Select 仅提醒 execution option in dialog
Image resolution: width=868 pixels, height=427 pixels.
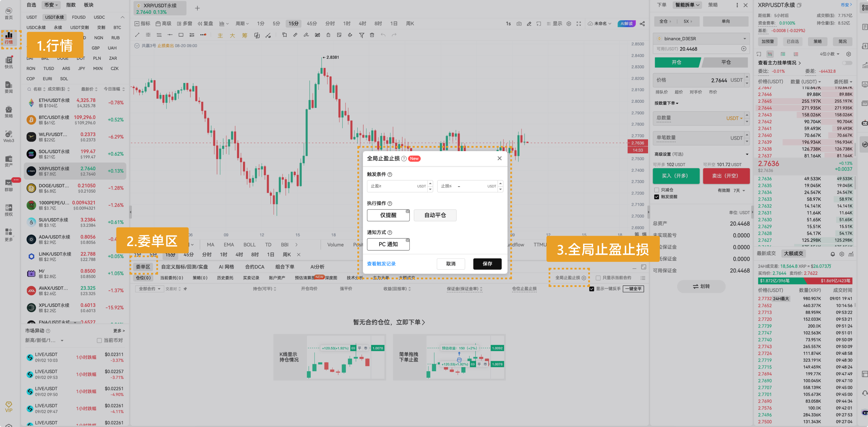[x=388, y=215]
